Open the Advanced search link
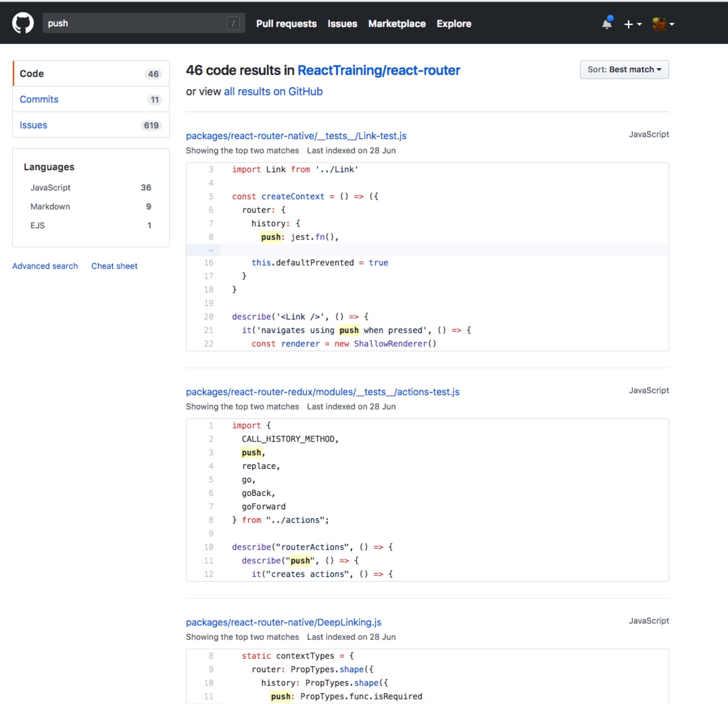The image size is (728, 704). pos(45,266)
